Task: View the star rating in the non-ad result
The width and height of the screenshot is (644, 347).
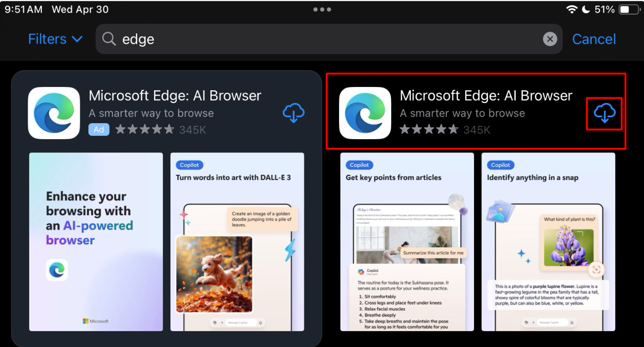Action: pos(429,129)
